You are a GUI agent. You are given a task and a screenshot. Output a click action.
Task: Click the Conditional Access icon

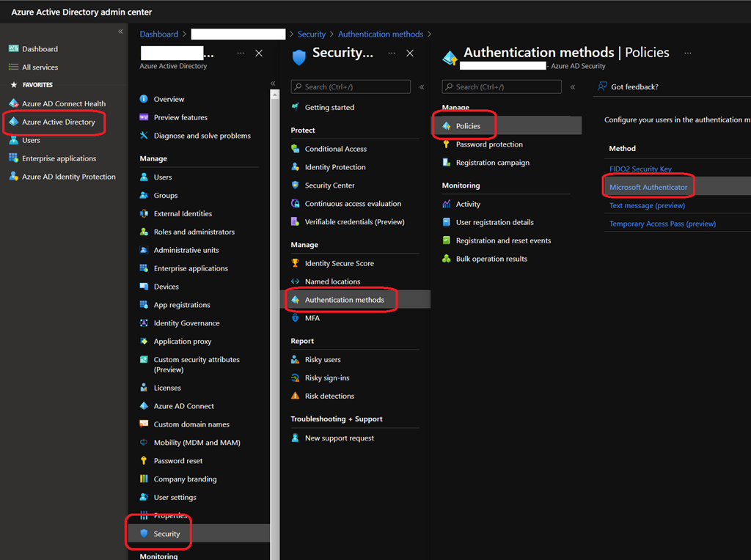click(296, 149)
